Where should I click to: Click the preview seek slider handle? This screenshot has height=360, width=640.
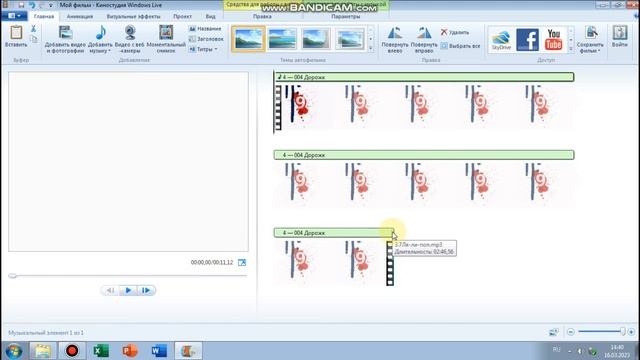12,276
